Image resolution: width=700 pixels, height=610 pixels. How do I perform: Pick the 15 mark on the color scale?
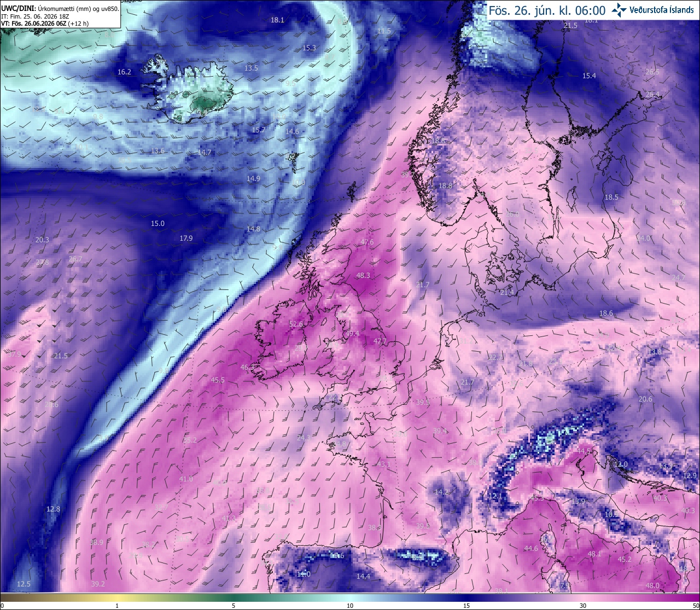click(x=466, y=606)
